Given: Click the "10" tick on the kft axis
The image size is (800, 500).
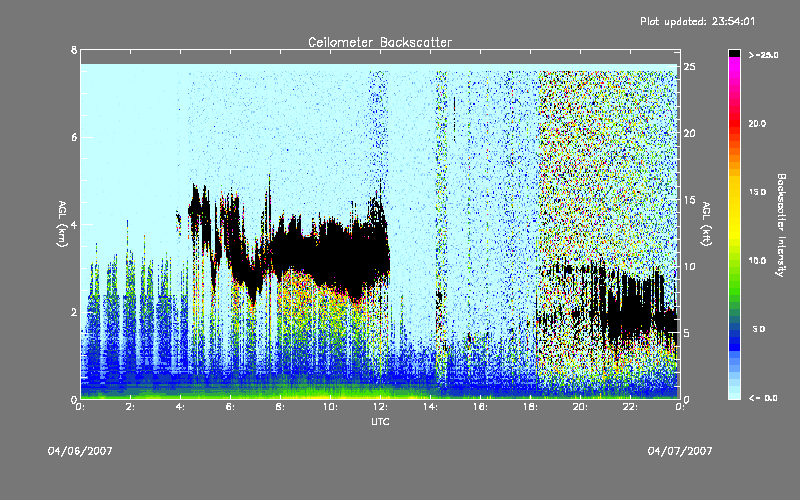Looking at the screenshot, I should coord(690,266).
